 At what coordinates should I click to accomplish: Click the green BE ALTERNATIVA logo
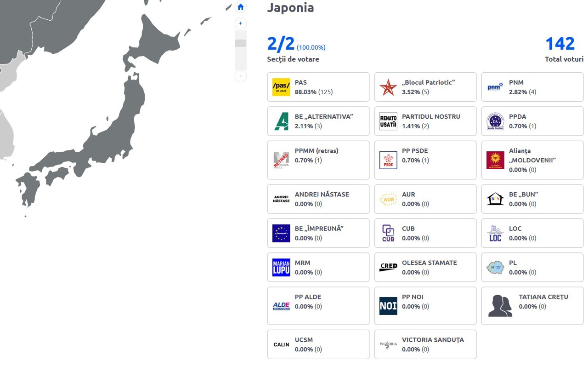281,121
